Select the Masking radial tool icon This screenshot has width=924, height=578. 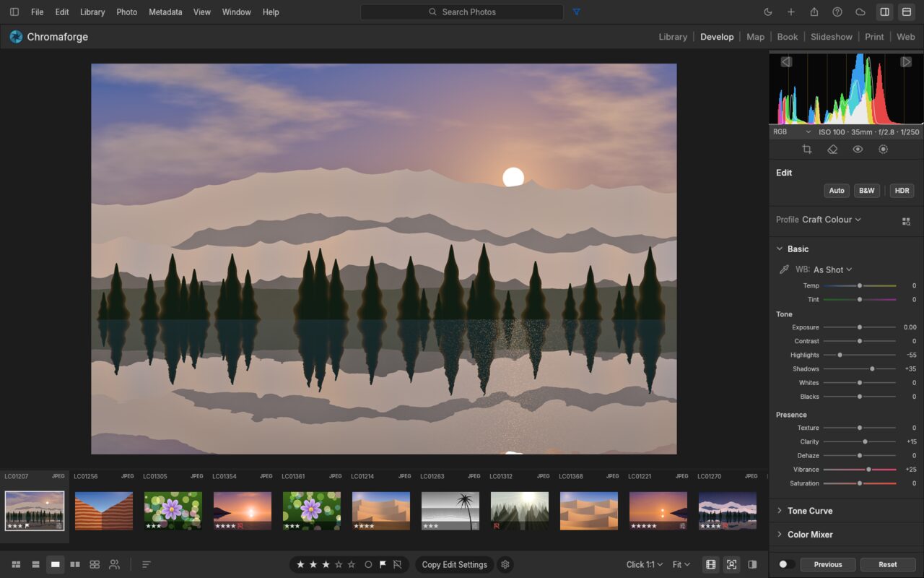[883, 150]
